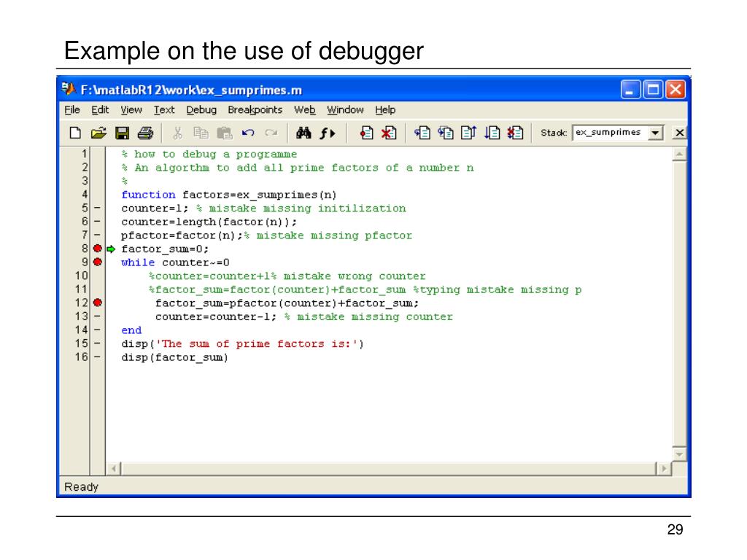
Task: Click the debugger Step icon
Action: [x=422, y=133]
